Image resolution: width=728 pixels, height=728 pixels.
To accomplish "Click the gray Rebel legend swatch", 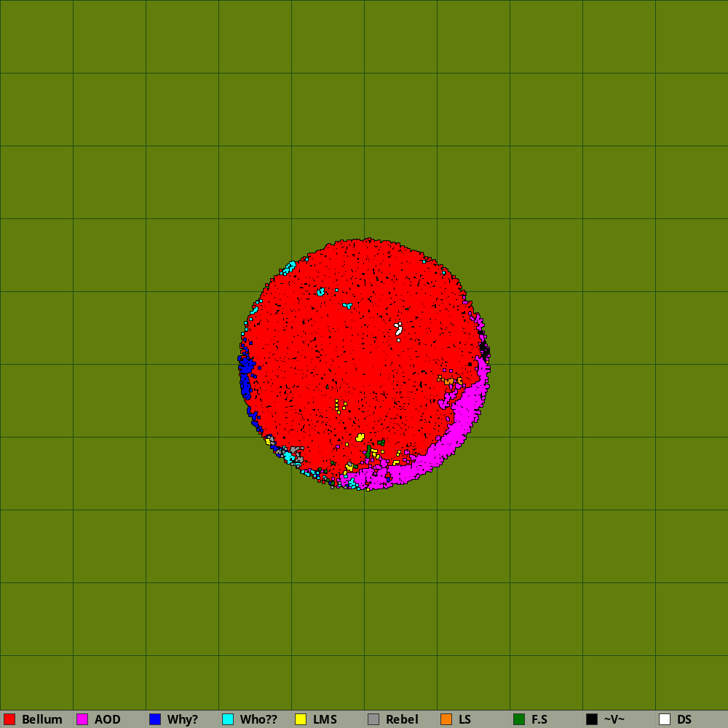I will [373, 719].
